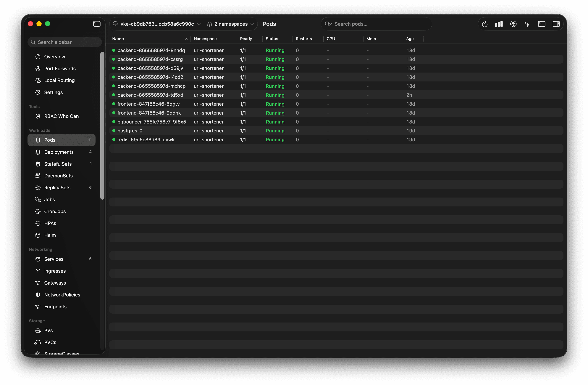Open the terminal icon in toolbar
The width and height of the screenshot is (588, 385).
click(541, 24)
